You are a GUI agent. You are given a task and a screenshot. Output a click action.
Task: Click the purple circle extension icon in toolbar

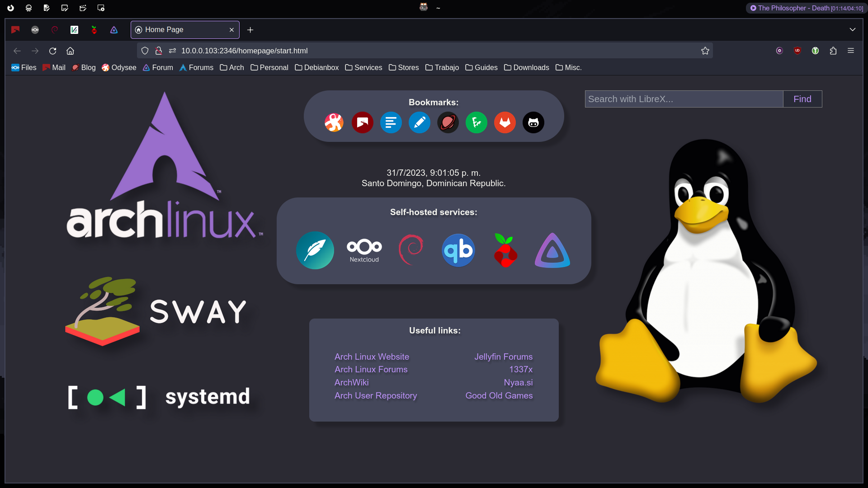click(779, 51)
